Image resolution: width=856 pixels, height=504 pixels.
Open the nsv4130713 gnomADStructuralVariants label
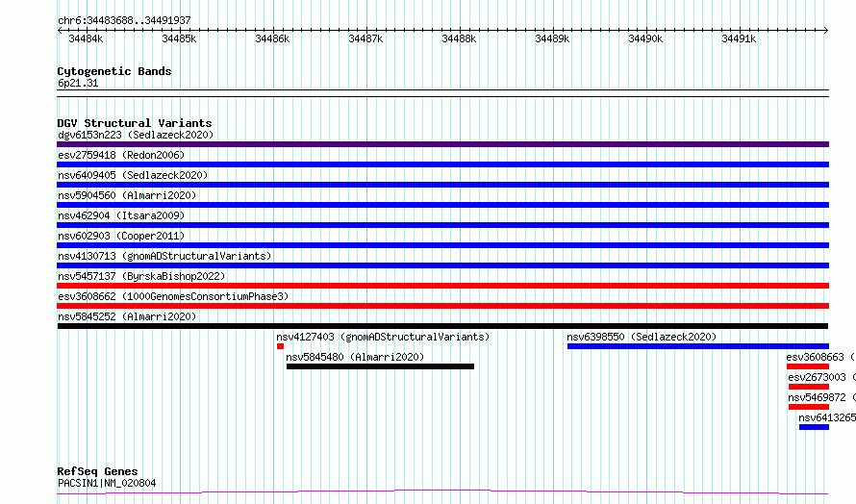point(164,256)
